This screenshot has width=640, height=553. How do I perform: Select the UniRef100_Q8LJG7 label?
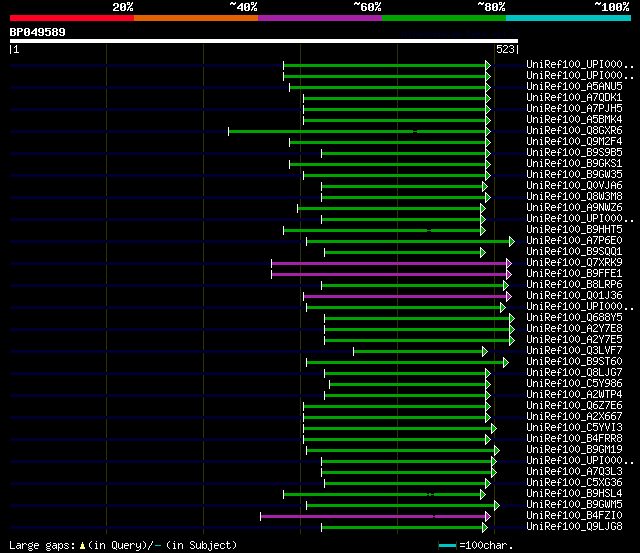pos(574,373)
